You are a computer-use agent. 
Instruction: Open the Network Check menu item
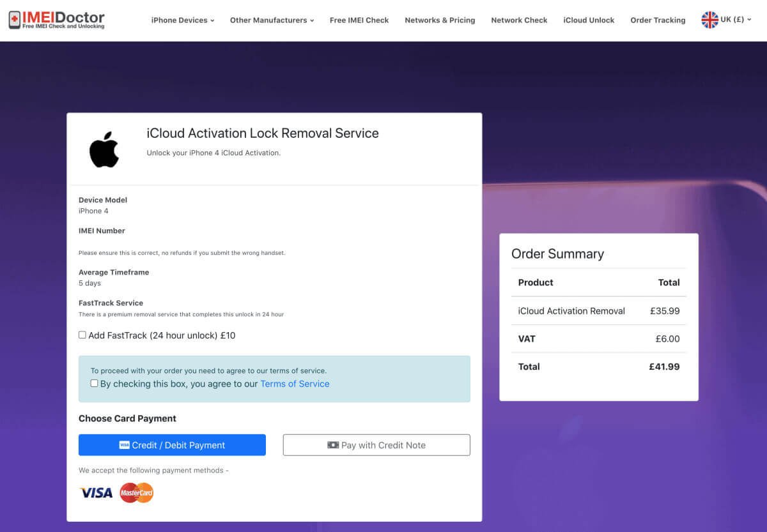(x=519, y=20)
